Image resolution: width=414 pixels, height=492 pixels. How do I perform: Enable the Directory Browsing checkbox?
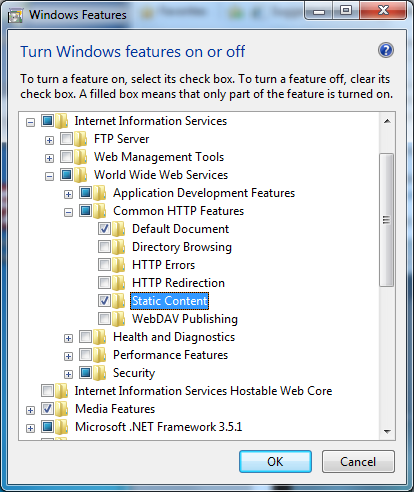tap(104, 247)
